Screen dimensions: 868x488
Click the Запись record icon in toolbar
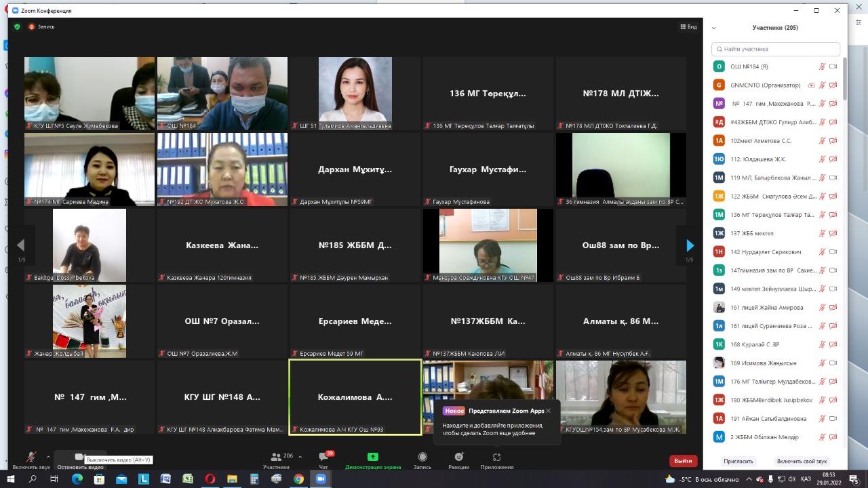click(x=422, y=457)
